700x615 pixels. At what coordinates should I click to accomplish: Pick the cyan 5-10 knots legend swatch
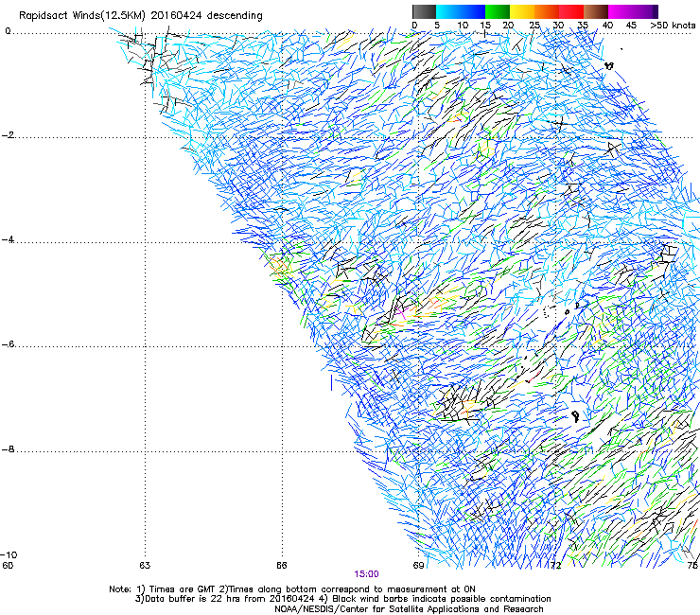(448, 11)
